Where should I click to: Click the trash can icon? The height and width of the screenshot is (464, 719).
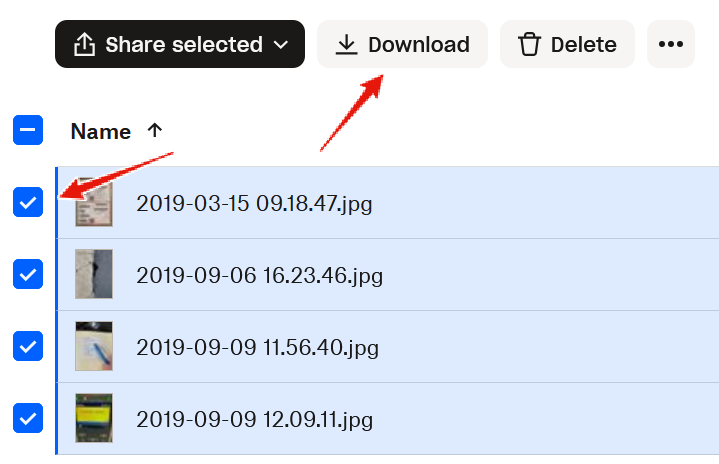[x=529, y=45]
